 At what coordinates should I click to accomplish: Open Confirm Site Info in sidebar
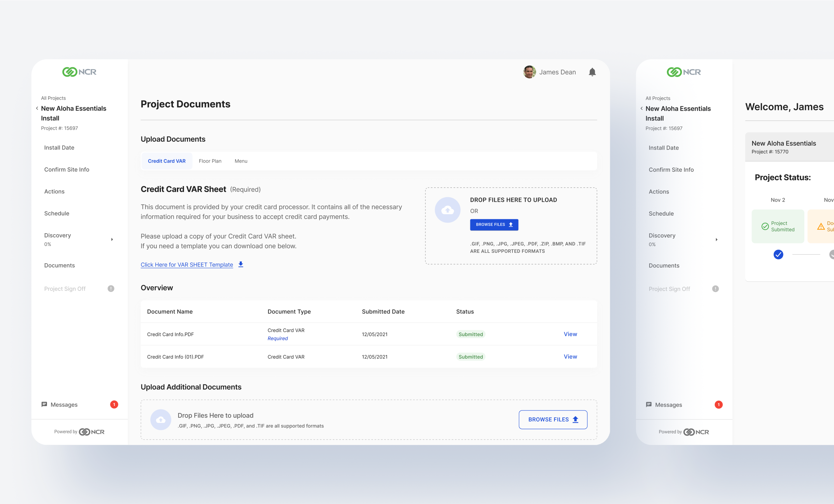coord(67,170)
